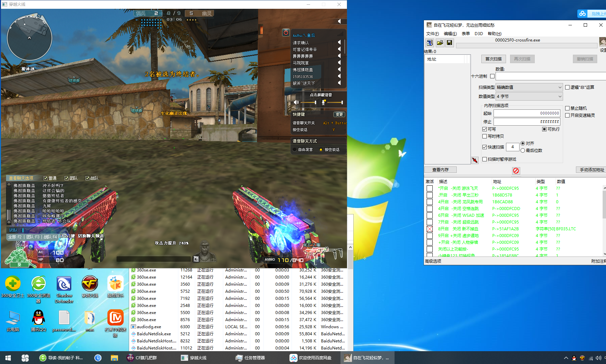Toggle crossed checkbox for 新不掉血 entry
The height and width of the screenshot is (364, 606).
point(430,229)
